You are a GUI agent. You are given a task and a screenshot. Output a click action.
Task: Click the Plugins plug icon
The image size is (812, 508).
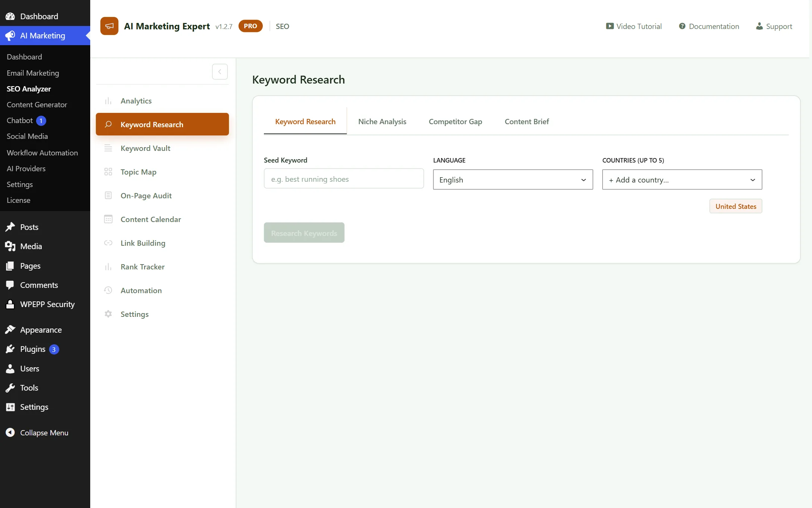coord(10,349)
